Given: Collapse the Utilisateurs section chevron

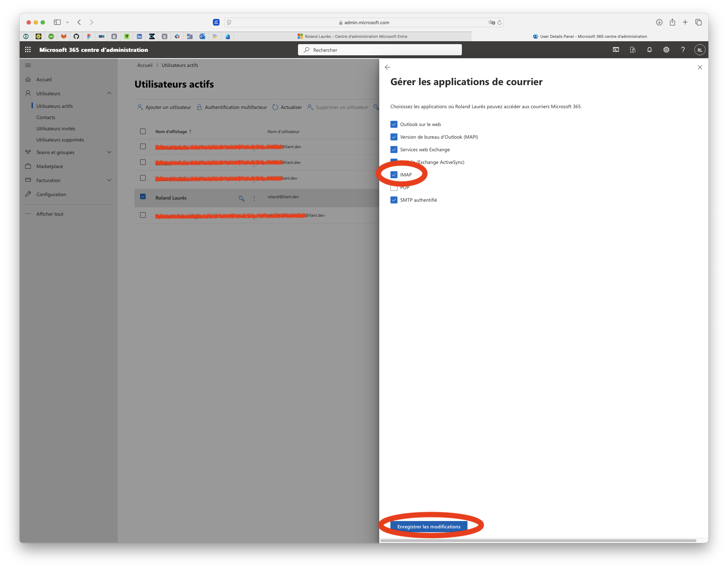Looking at the screenshot, I should coord(109,93).
